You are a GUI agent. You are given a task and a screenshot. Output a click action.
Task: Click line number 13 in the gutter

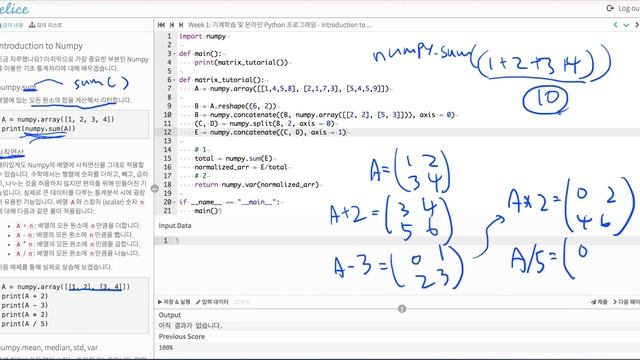167,141
